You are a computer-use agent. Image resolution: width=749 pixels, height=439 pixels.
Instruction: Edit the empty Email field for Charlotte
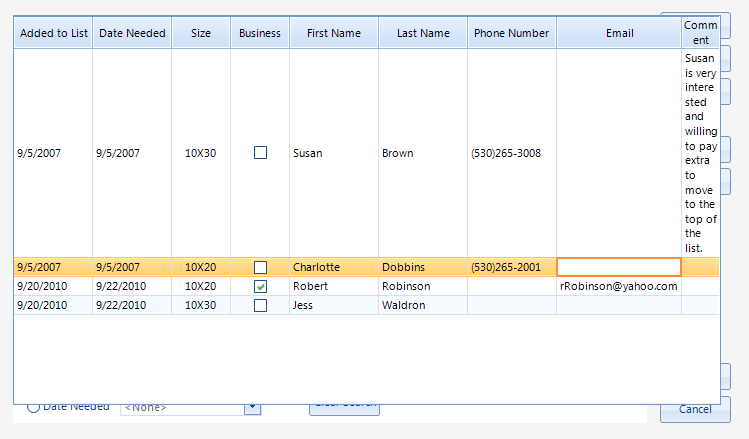(619, 267)
